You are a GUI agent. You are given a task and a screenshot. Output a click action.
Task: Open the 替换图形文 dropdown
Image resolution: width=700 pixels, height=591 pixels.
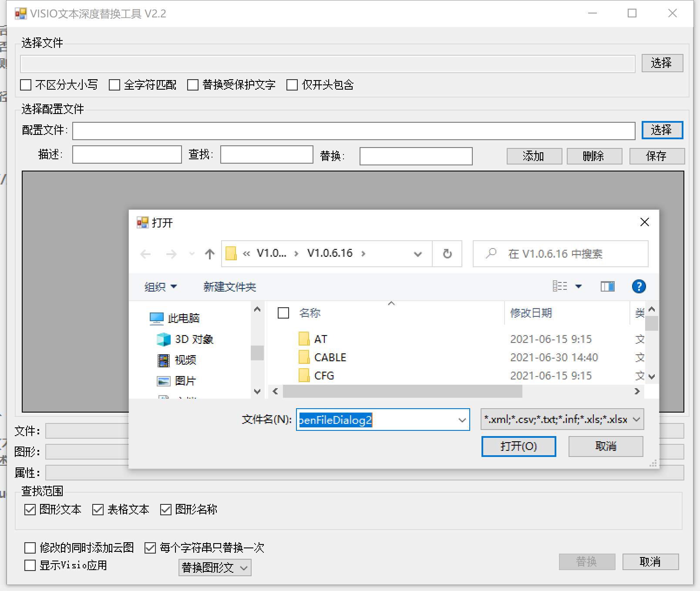tap(215, 567)
